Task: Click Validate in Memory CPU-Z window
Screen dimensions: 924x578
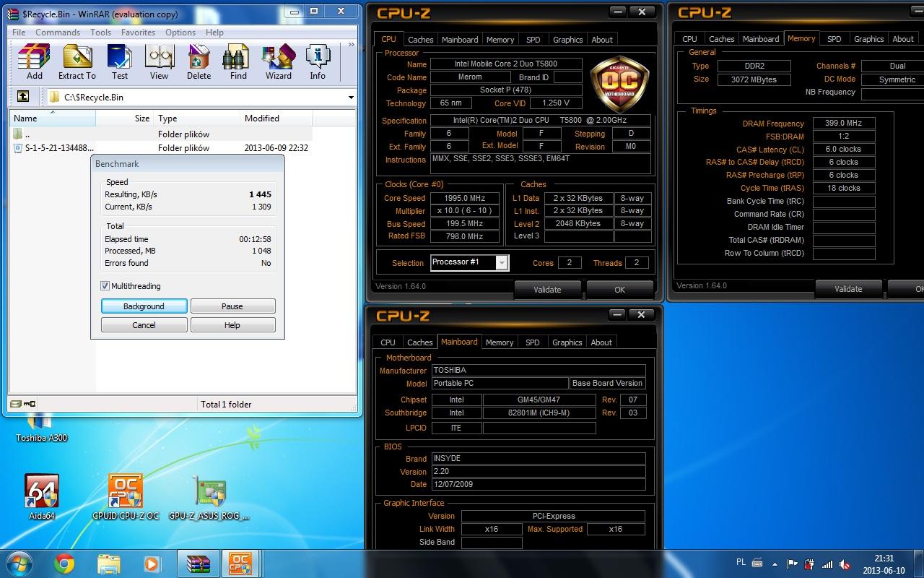Action: [x=848, y=289]
